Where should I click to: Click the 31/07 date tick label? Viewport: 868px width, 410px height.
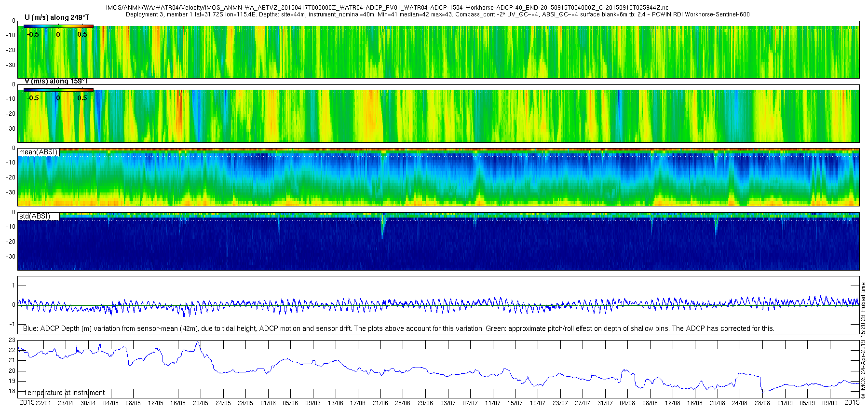(605, 403)
